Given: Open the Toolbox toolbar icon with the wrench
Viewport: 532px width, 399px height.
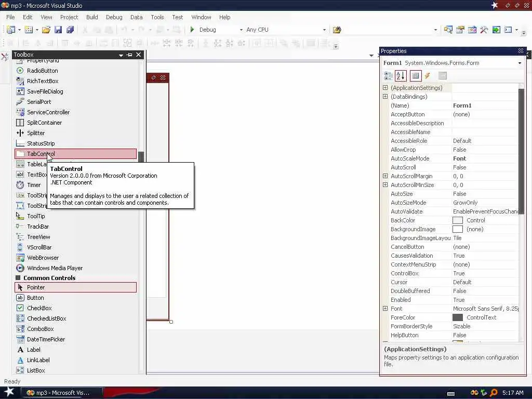Looking at the screenshot, I should (484, 30).
